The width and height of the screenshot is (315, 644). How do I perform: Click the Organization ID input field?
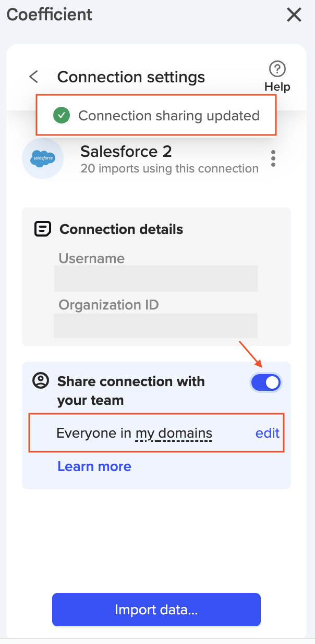[x=155, y=325]
